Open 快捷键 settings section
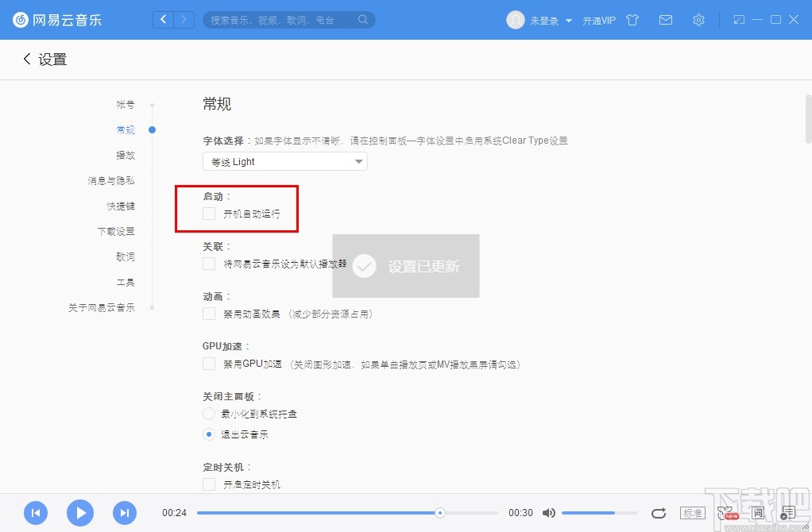The image size is (812, 532). (x=121, y=206)
